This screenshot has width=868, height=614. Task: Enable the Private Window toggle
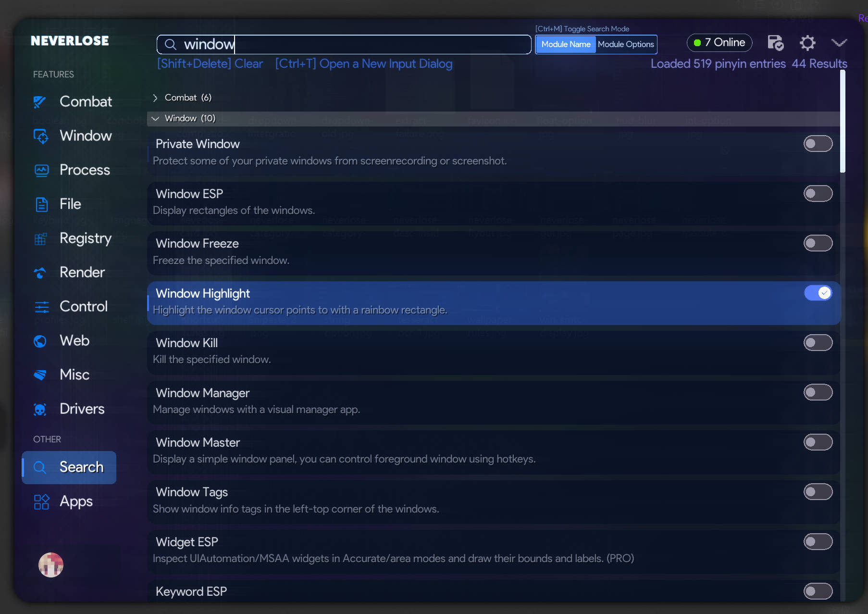click(818, 143)
